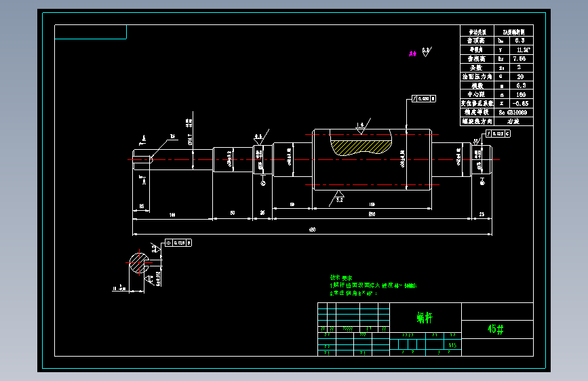
Task: Select the hatched keyway cross-section circle
Action: click(x=139, y=263)
